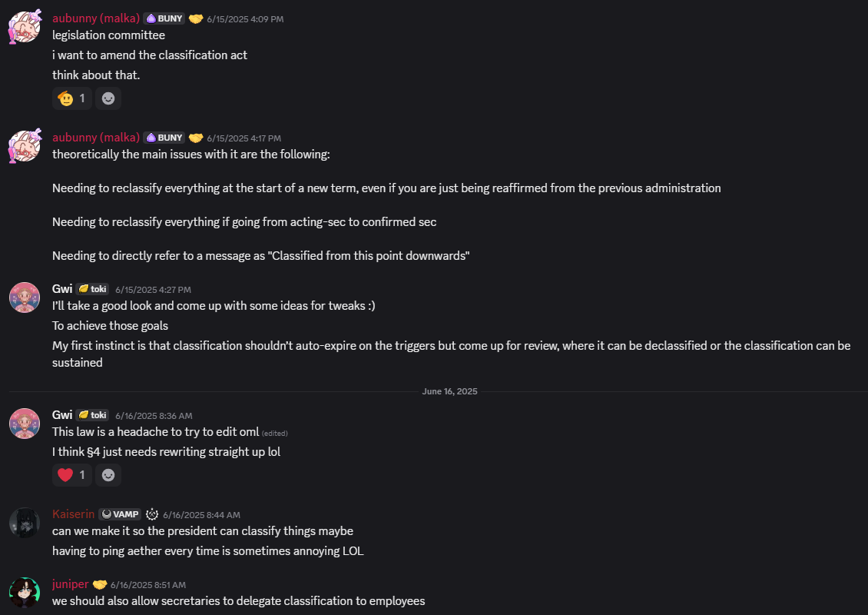The height and width of the screenshot is (615, 868).
Task: Open Gwi's profile from 4:27 PM username
Action: point(62,289)
